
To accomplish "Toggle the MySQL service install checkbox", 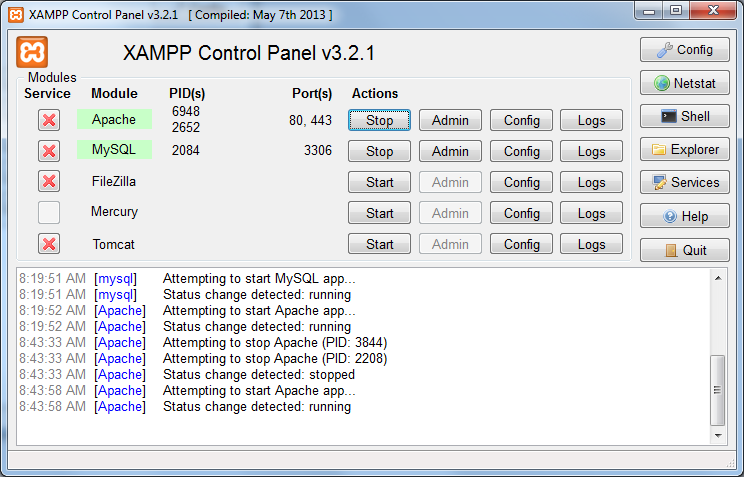I will (49, 151).
